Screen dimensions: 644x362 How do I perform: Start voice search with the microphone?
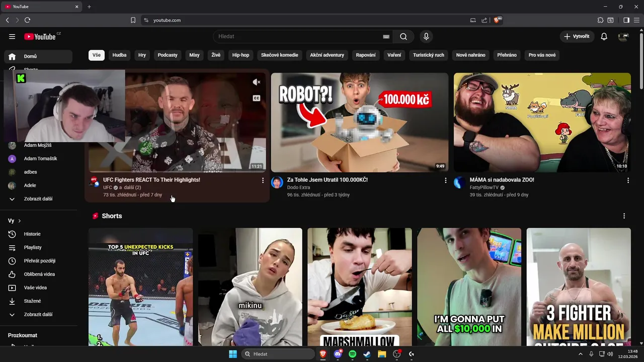[426, 36]
